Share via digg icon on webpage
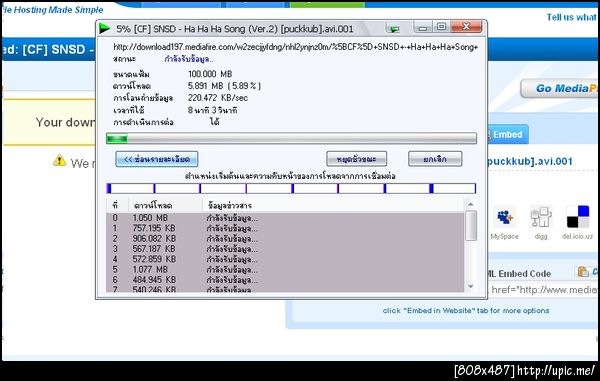Viewport: 600px width, 381px height. 541,217
